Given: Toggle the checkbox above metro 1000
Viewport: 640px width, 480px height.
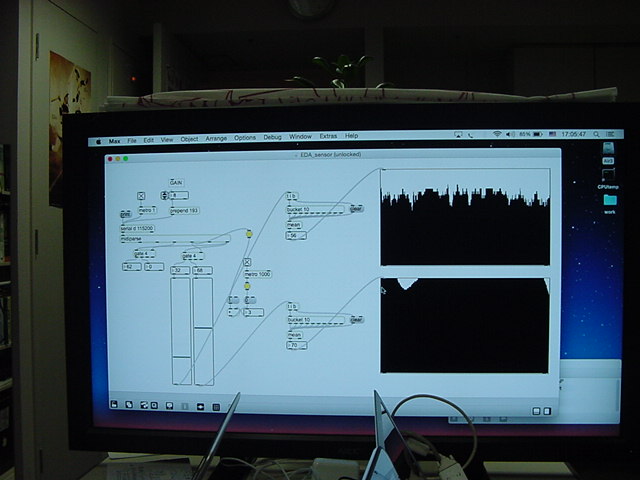Looking at the screenshot, I should point(247,262).
